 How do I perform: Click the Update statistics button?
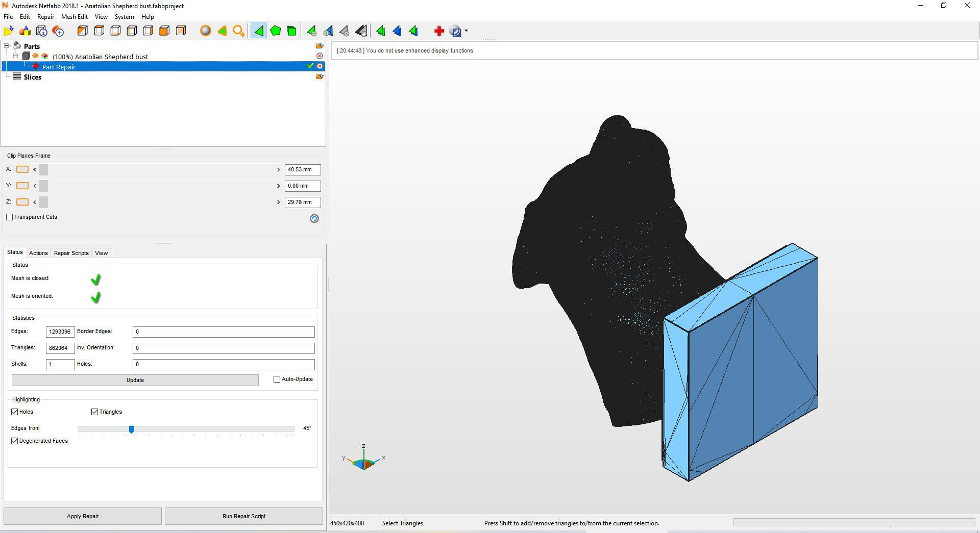pyautogui.click(x=135, y=380)
